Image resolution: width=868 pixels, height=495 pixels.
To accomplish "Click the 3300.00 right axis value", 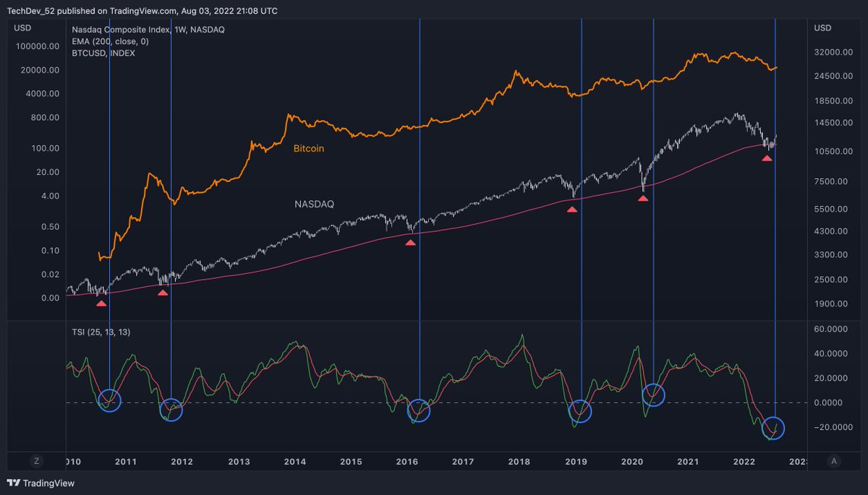I will click(829, 255).
